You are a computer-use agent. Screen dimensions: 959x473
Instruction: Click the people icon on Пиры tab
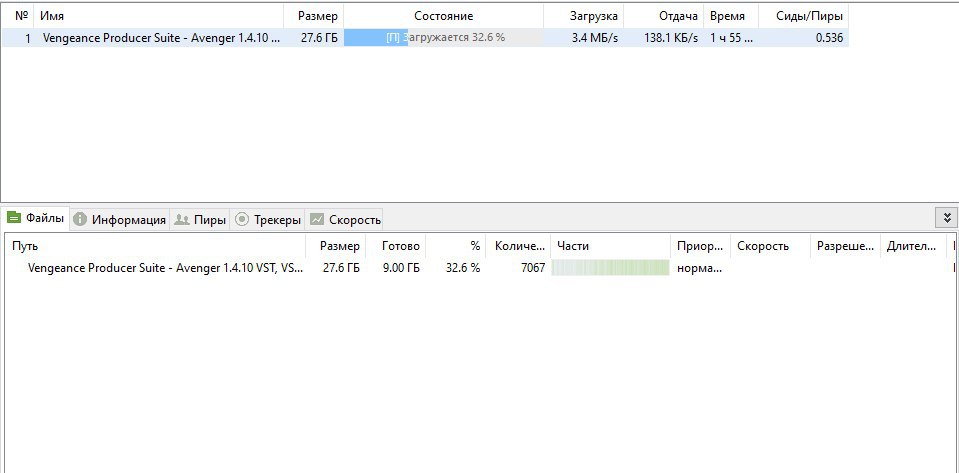[182, 220]
